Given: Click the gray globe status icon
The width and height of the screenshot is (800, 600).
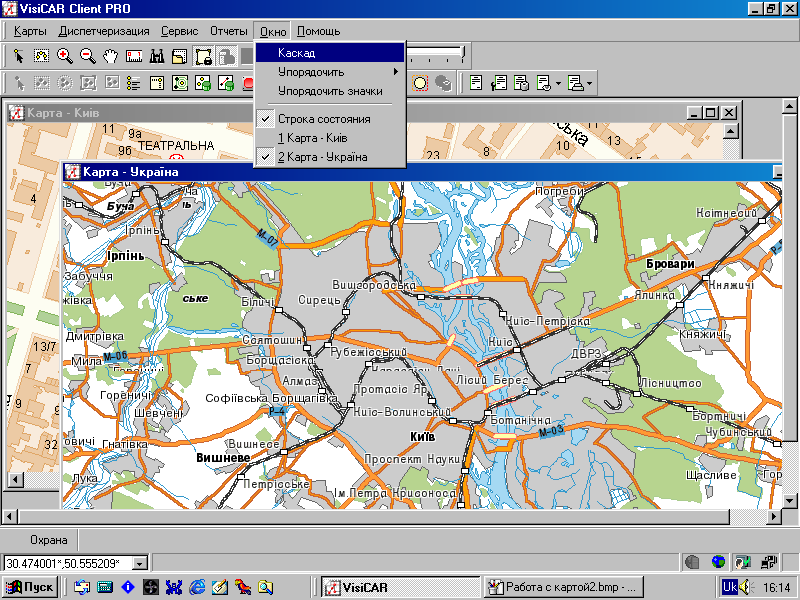Looking at the screenshot, I should 692,562.
